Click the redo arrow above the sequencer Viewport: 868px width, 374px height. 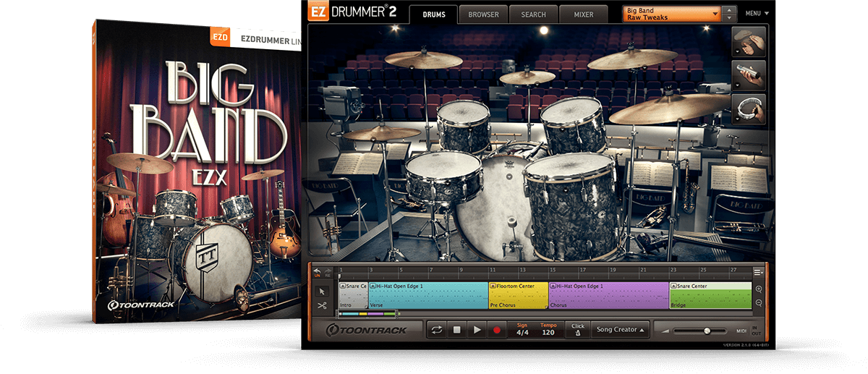point(328,271)
